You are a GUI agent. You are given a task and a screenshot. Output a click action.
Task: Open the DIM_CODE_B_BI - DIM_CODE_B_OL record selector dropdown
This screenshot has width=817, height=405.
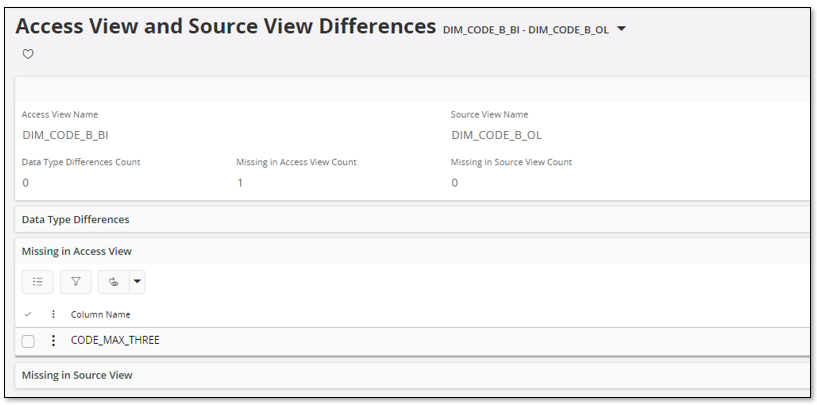coord(621,29)
